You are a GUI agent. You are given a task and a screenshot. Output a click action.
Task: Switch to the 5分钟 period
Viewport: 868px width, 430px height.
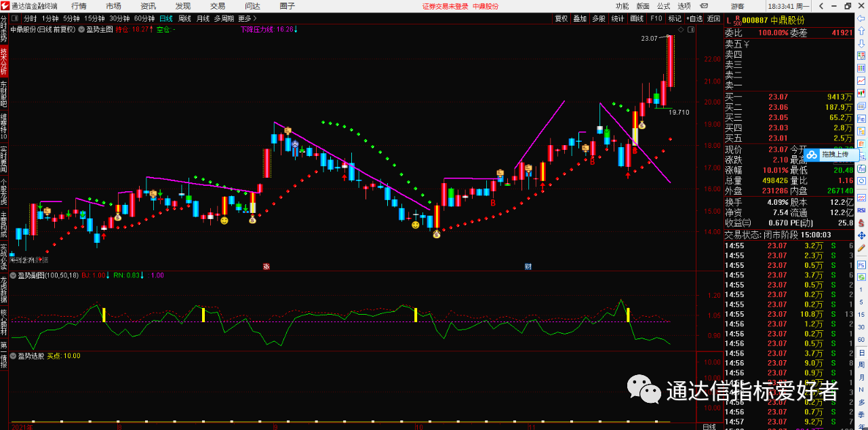71,19
